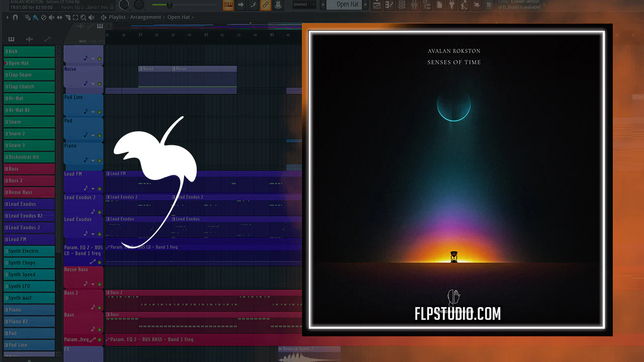This screenshot has height=362, width=644.
Task: Open the Pad track dropdown arrow
Action: coord(93,135)
